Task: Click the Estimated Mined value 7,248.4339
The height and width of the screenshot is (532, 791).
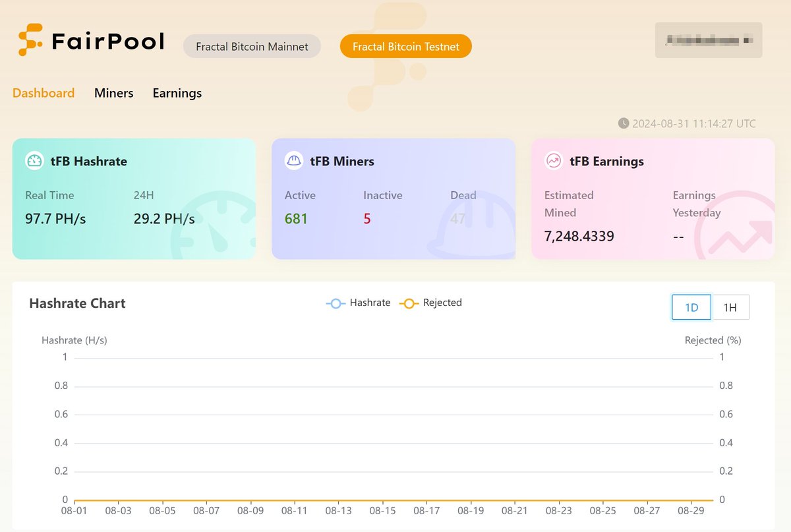Action: click(x=579, y=236)
